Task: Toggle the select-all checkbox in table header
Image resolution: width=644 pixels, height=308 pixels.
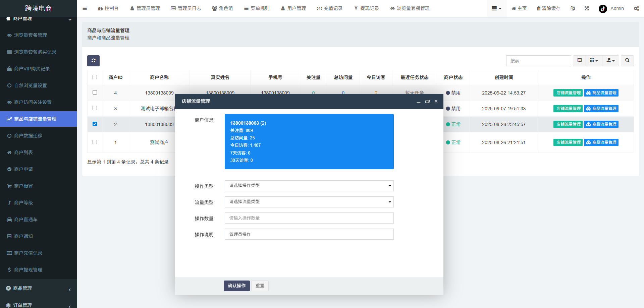Action: (95, 77)
